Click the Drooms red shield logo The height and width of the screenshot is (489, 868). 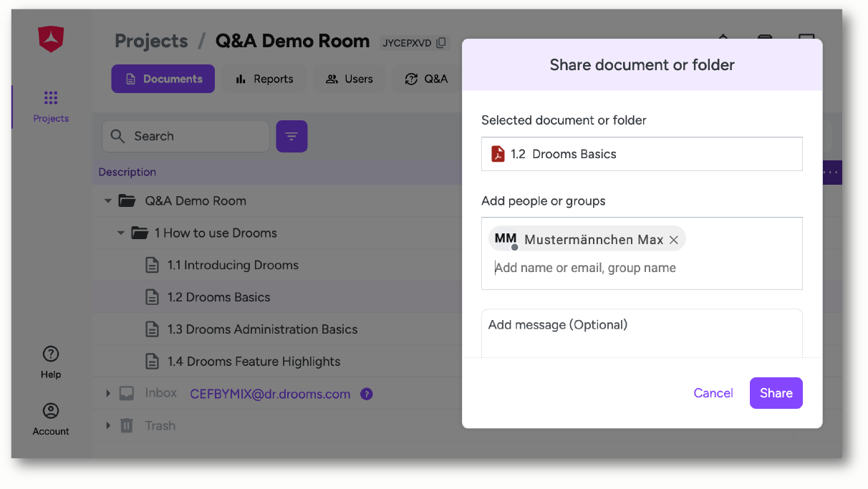click(51, 39)
